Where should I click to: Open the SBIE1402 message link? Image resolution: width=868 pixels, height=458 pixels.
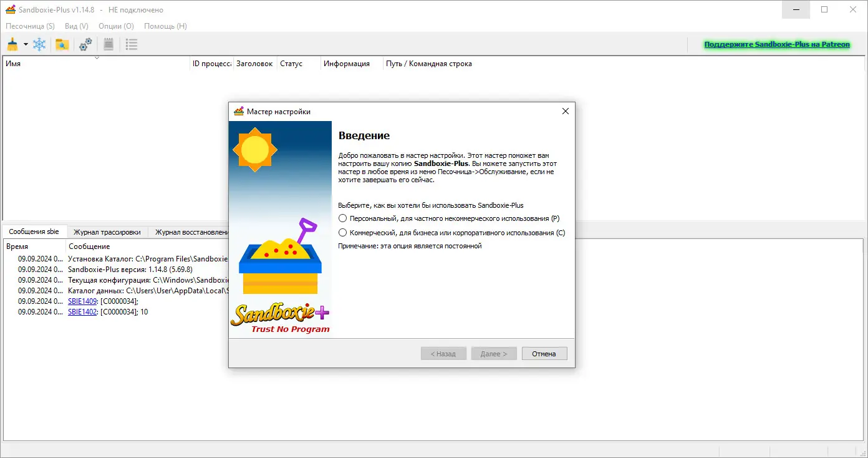click(x=82, y=312)
